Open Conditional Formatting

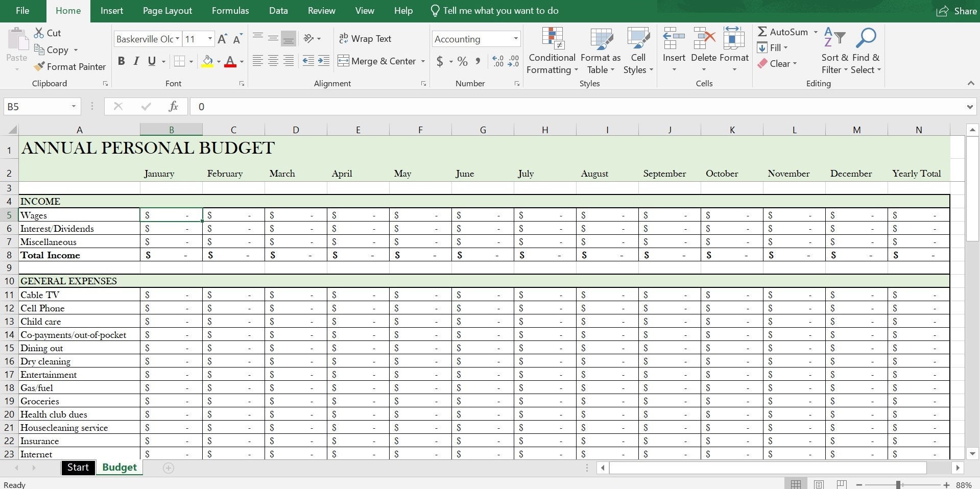click(552, 51)
